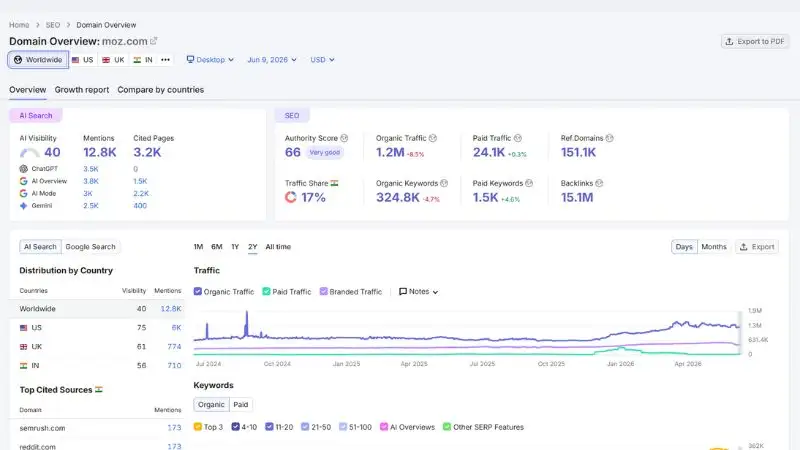Open US mentions value 6K
This screenshot has height=450, width=800.
pos(176,328)
